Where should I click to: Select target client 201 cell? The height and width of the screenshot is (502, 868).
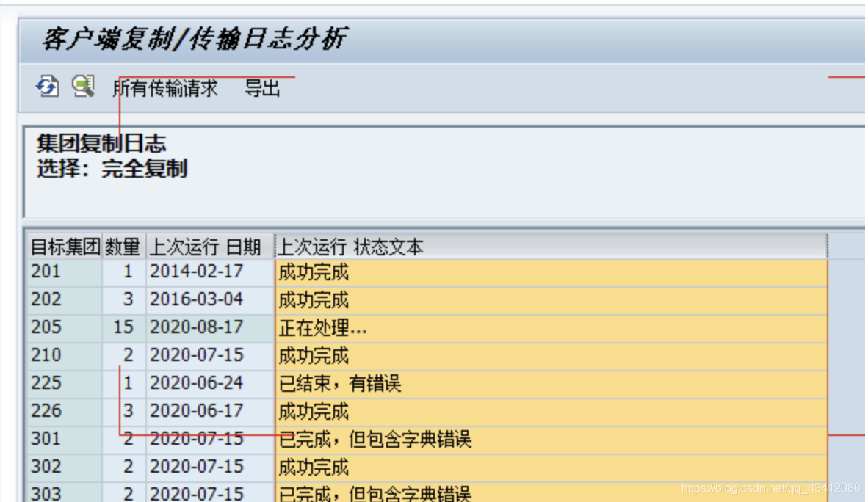pos(65,272)
